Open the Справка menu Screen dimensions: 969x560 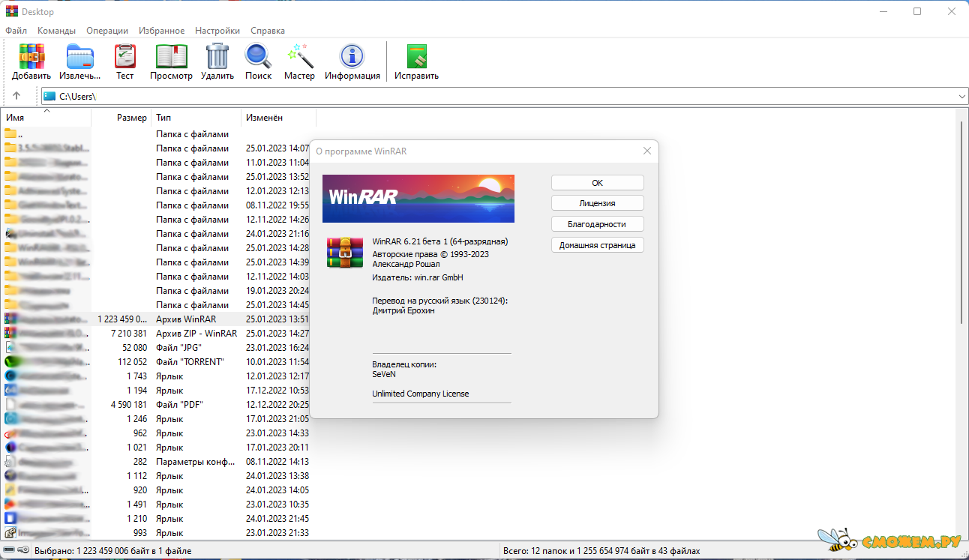[x=268, y=31]
